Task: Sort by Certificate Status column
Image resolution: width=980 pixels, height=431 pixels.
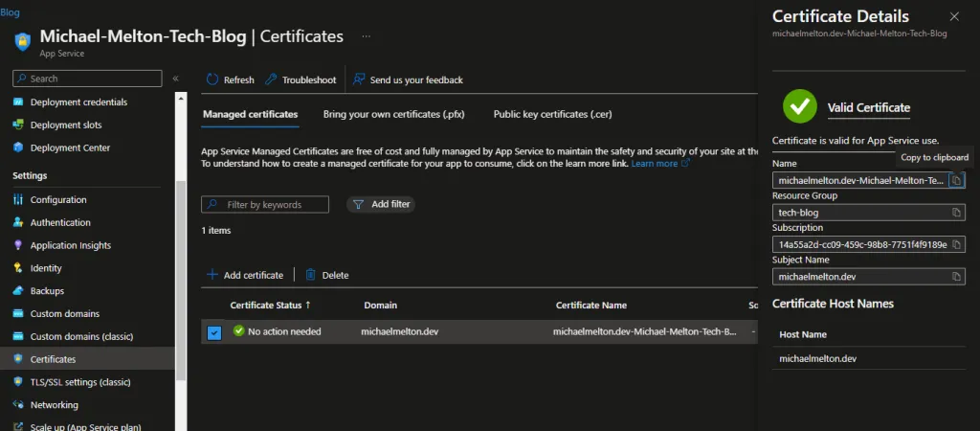Action: (271, 306)
